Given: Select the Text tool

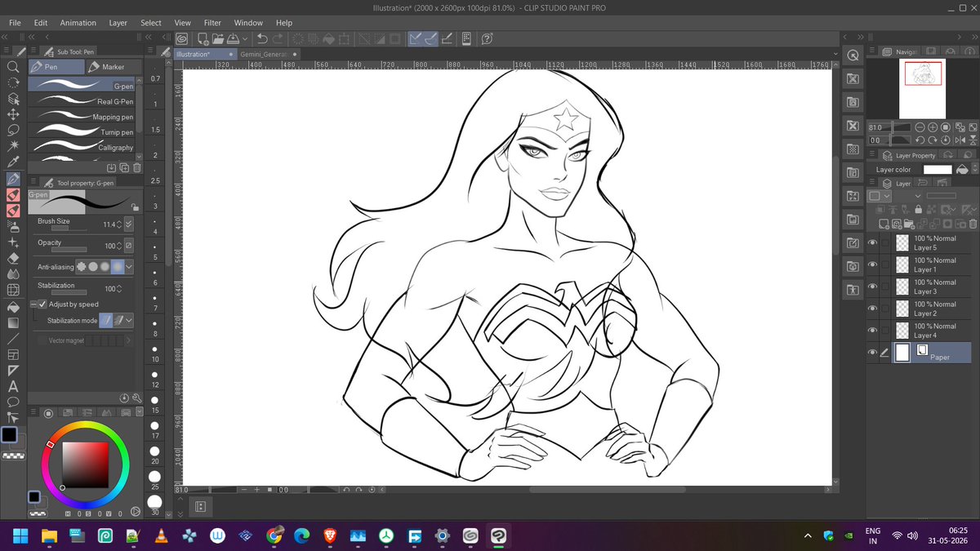Looking at the screenshot, I should tap(13, 386).
